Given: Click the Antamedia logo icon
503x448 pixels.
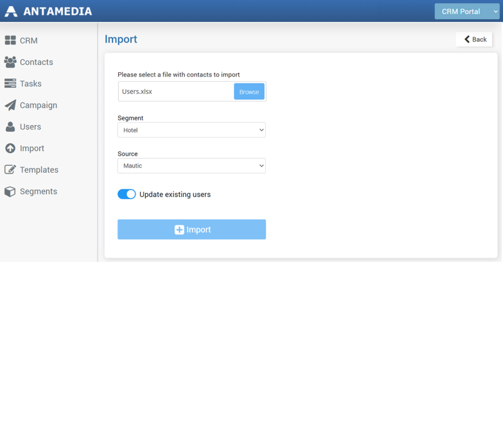Looking at the screenshot, I should (x=11, y=11).
